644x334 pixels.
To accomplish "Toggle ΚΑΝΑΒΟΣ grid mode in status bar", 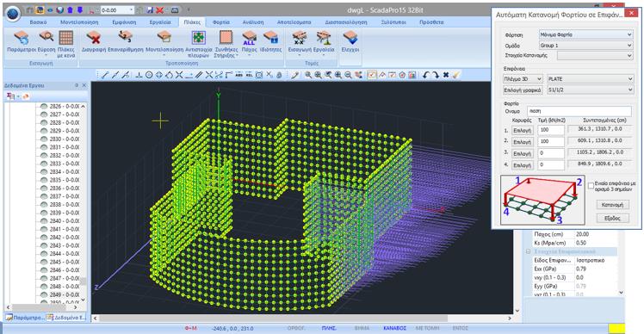I will (394, 328).
